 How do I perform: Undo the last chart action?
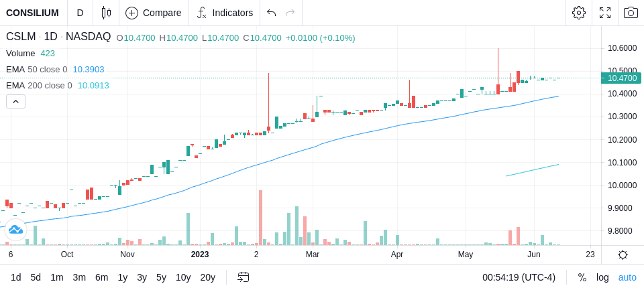pyautogui.click(x=271, y=13)
